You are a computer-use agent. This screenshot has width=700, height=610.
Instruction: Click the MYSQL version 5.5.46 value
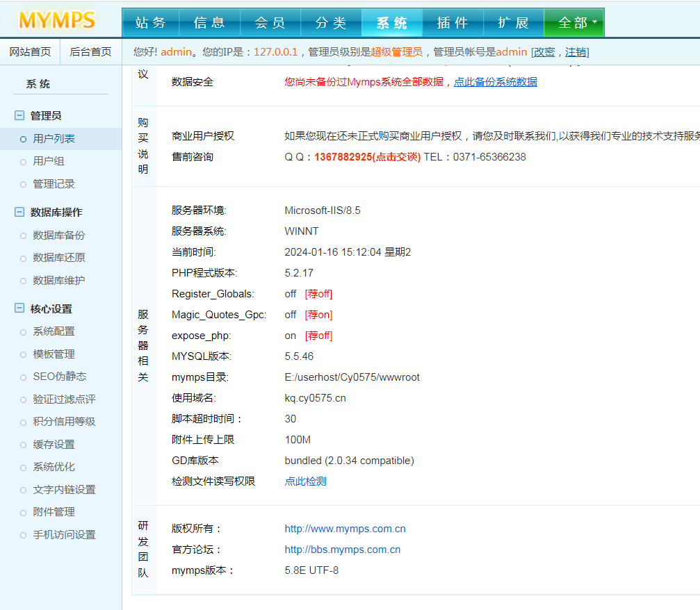[x=299, y=356]
